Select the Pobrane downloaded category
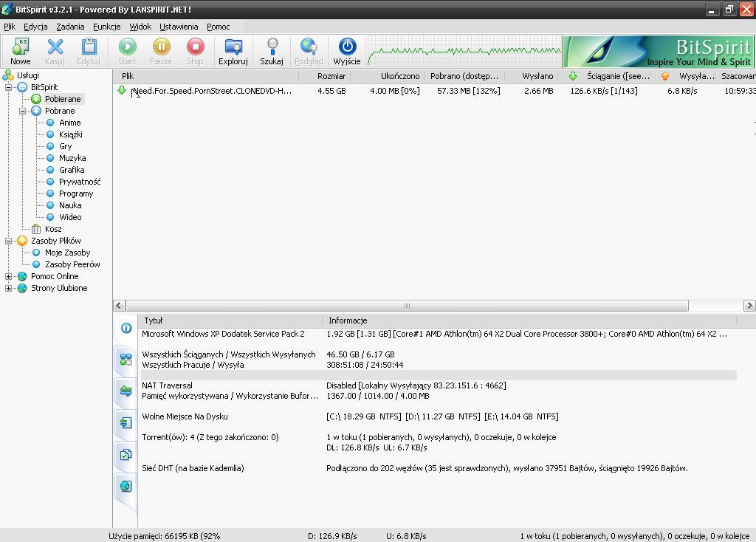756x542 pixels. click(60, 111)
